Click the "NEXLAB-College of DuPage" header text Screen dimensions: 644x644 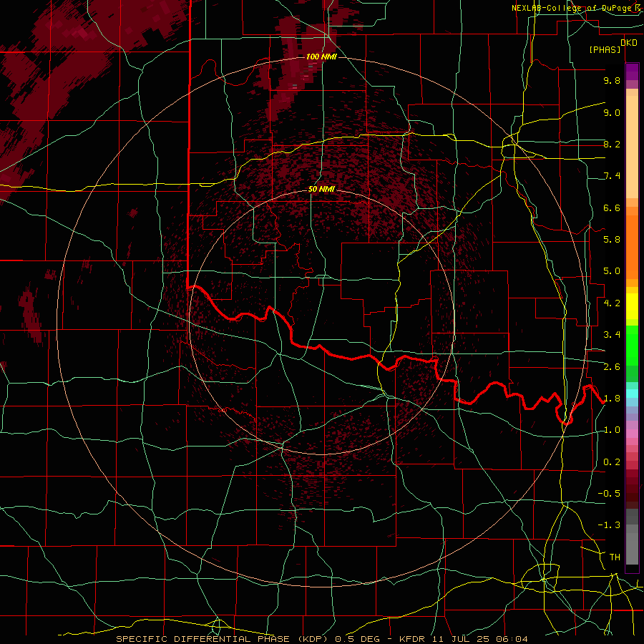coord(572,8)
